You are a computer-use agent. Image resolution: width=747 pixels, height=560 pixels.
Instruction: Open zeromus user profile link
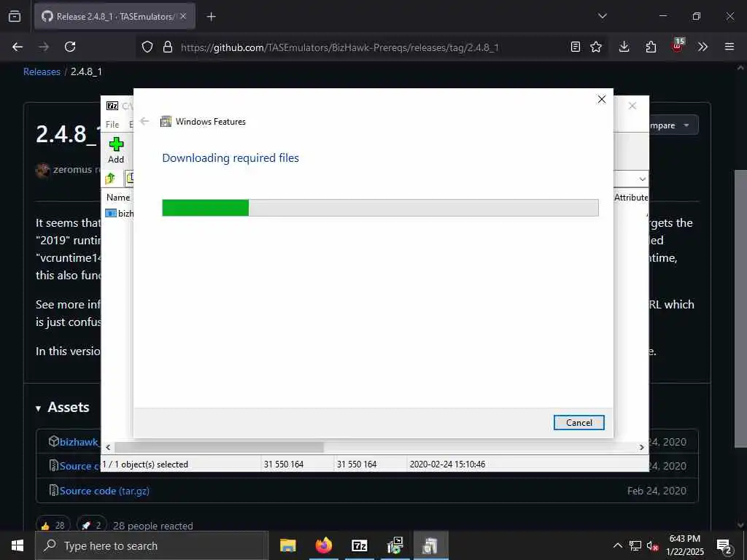point(72,169)
